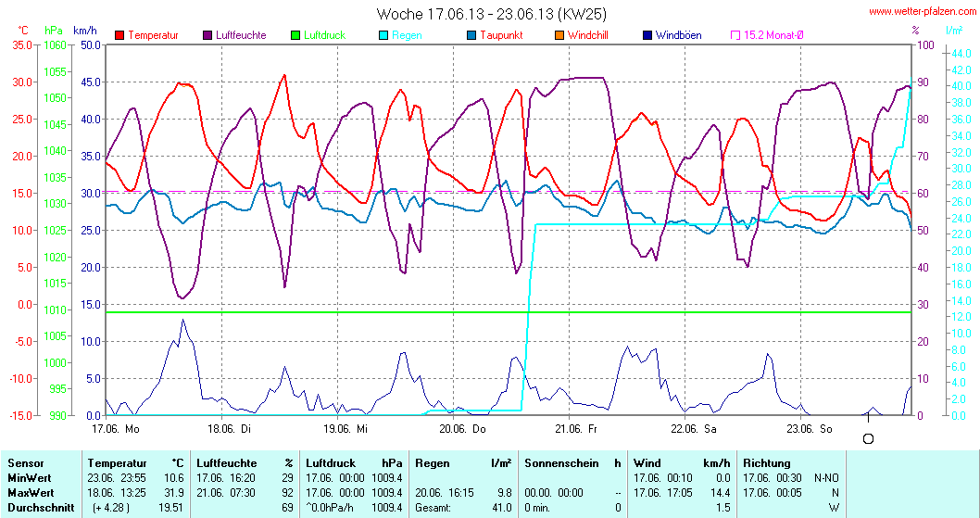Click the Temperatur column header in the table

[x=117, y=463]
